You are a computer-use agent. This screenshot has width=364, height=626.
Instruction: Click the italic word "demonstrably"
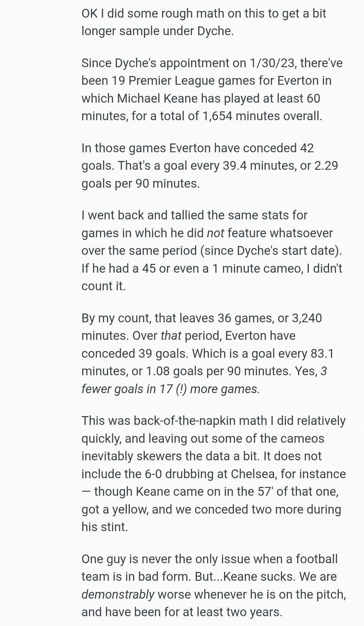[118, 595]
